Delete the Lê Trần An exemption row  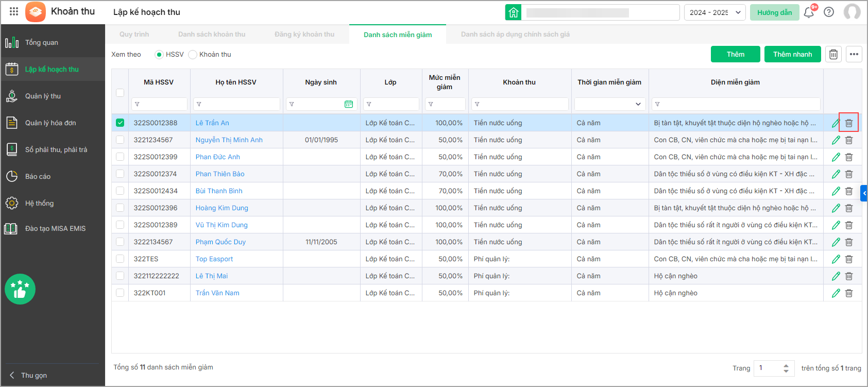pyautogui.click(x=849, y=123)
